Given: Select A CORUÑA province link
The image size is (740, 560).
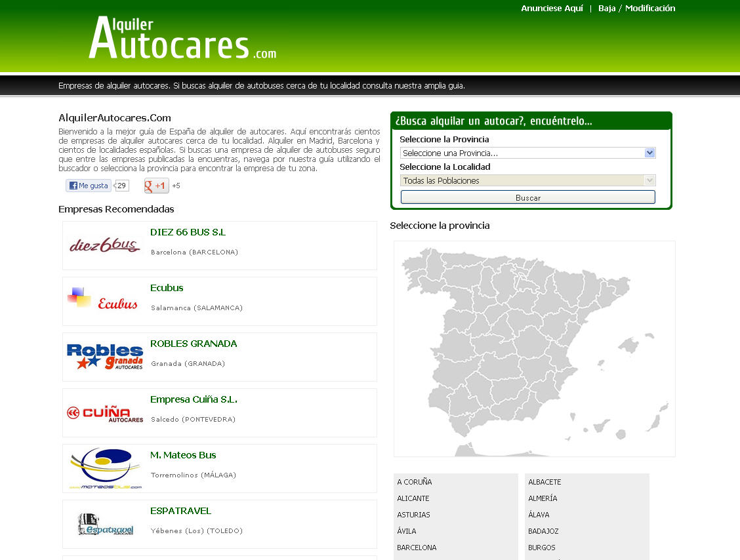Looking at the screenshot, I should coord(415,482).
